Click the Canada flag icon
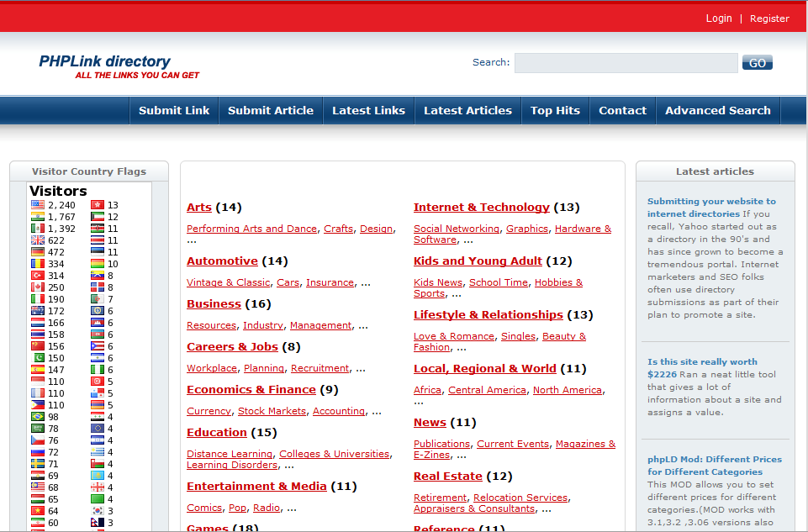The width and height of the screenshot is (808, 532). 38,287
